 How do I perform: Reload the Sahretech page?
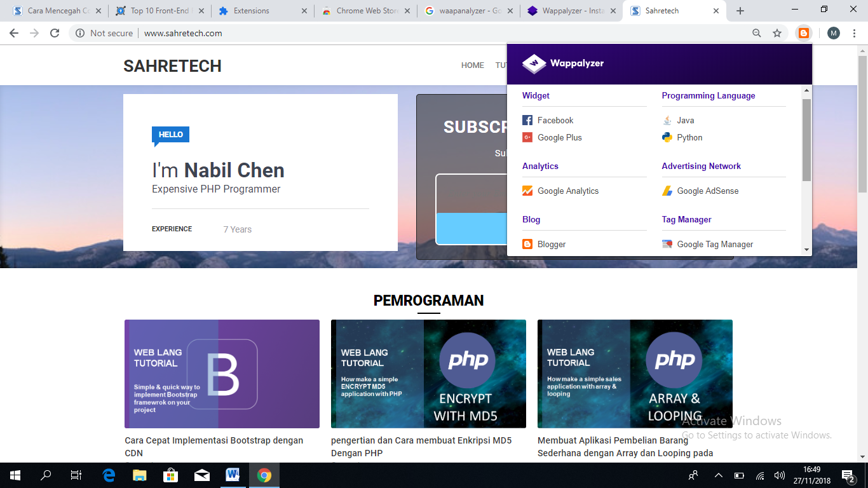[55, 33]
